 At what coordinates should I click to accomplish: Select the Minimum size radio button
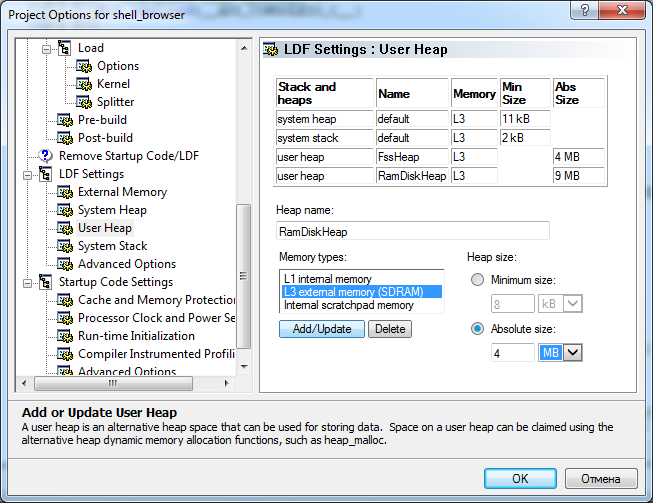click(476, 280)
